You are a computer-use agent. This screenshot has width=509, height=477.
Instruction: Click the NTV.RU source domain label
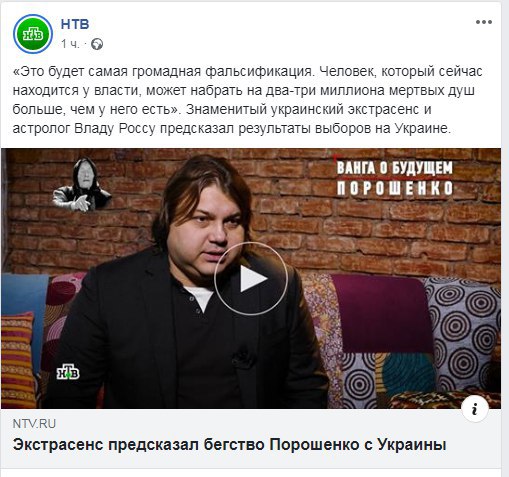pos(34,424)
